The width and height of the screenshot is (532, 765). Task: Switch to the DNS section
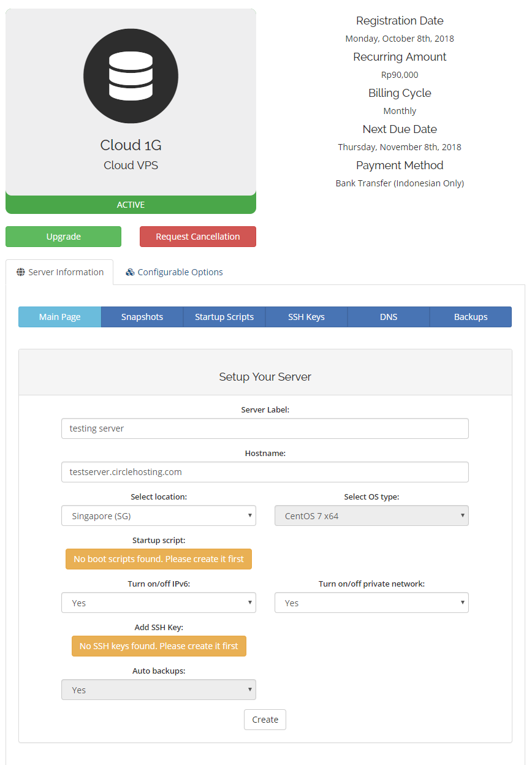coord(389,317)
